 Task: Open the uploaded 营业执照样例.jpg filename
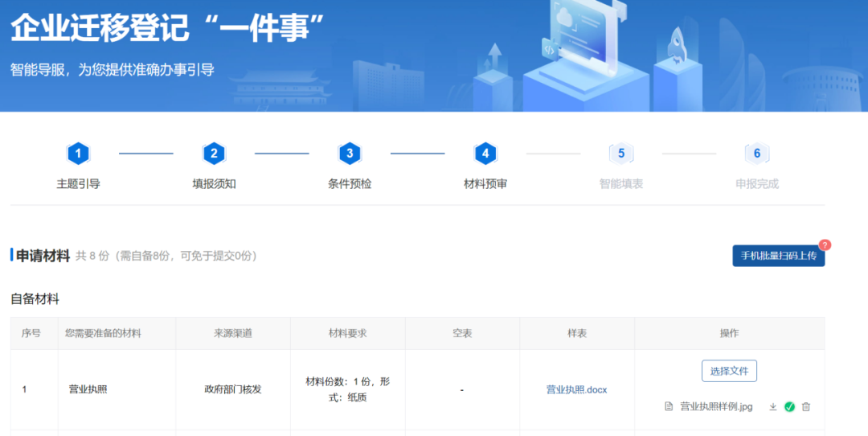(x=716, y=407)
